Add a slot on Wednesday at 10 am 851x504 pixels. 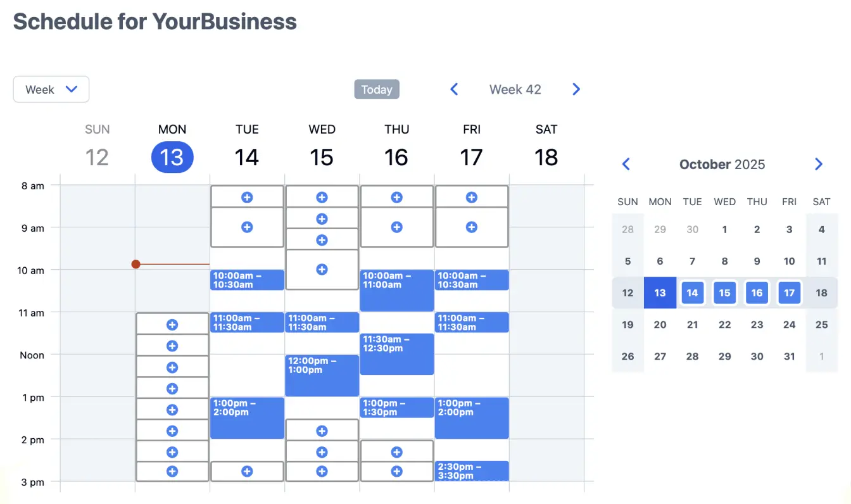[x=322, y=270]
